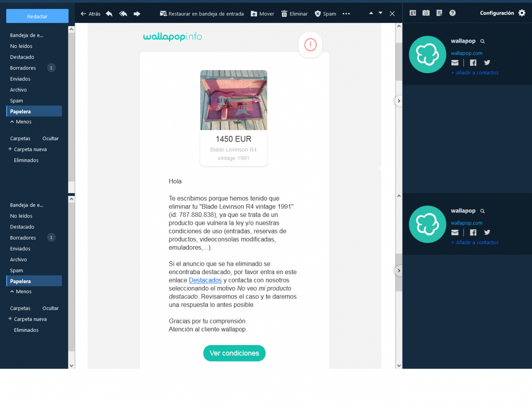The height and width of the screenshot is (405, 532).
Task: Click the single-arrow reply icon
Action: [x=109, y=14]
